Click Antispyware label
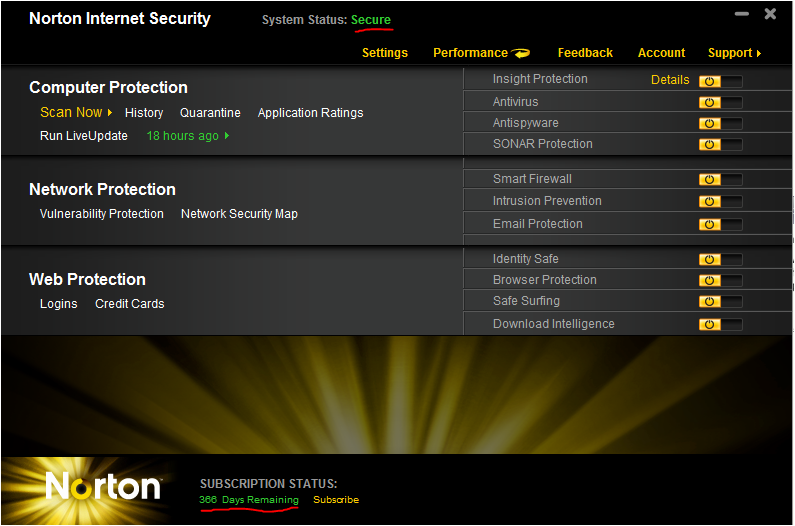The image size is (795, 526). 525,123
